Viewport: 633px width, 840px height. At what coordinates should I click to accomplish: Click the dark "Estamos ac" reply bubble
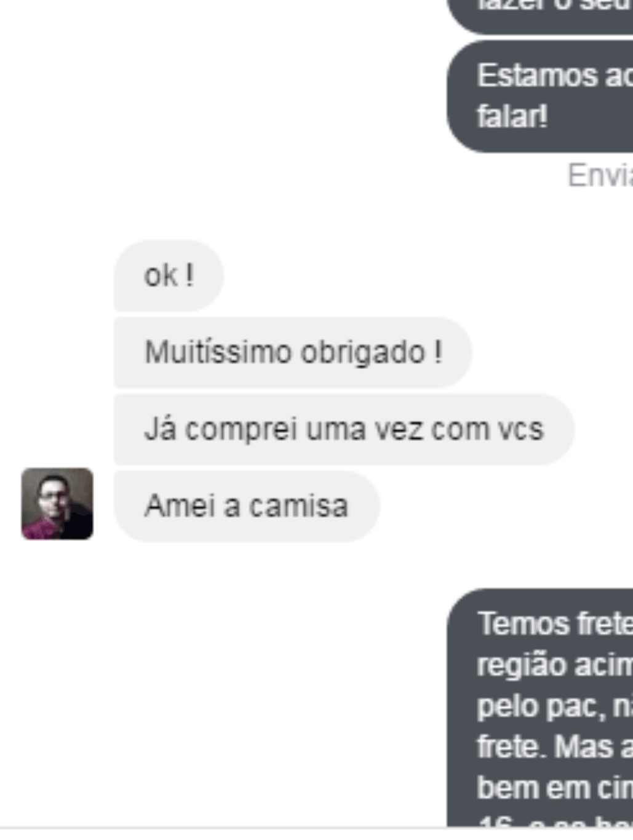point(540,97)
